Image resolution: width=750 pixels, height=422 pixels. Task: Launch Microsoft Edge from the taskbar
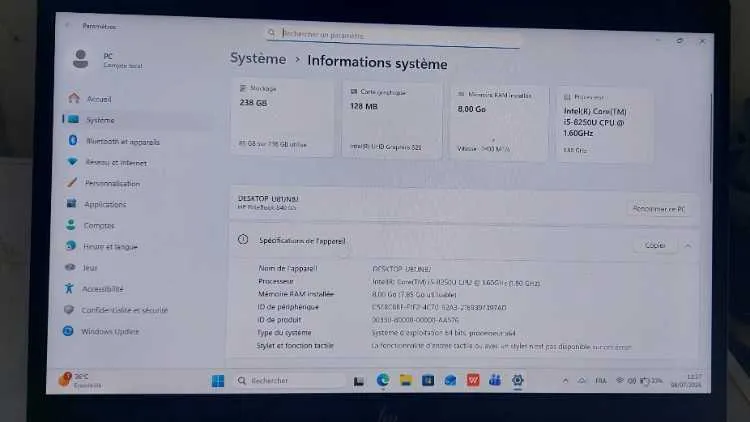coord(383,380)
